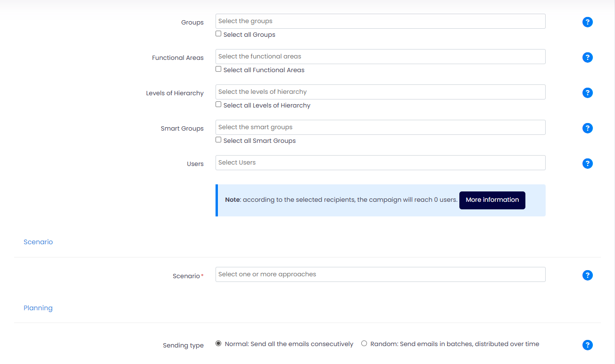Check Select all Smart Groups checkbox
This screenshot has width=615, height=364.
click(218, 140)
